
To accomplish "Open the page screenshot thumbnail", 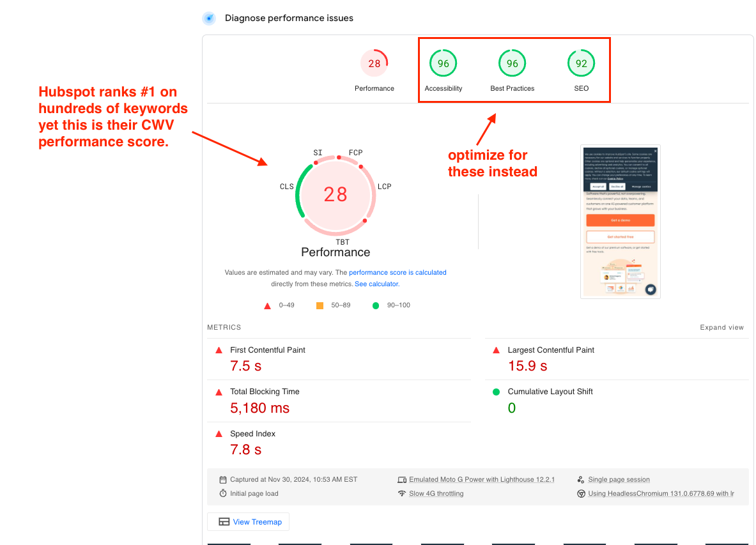I will point(620,222).
